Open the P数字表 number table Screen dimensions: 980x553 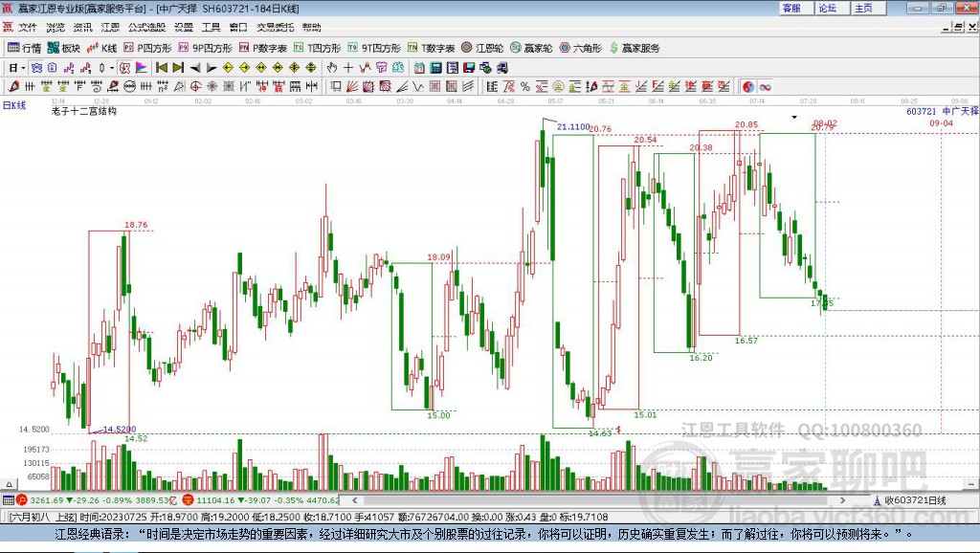(262, 48)
